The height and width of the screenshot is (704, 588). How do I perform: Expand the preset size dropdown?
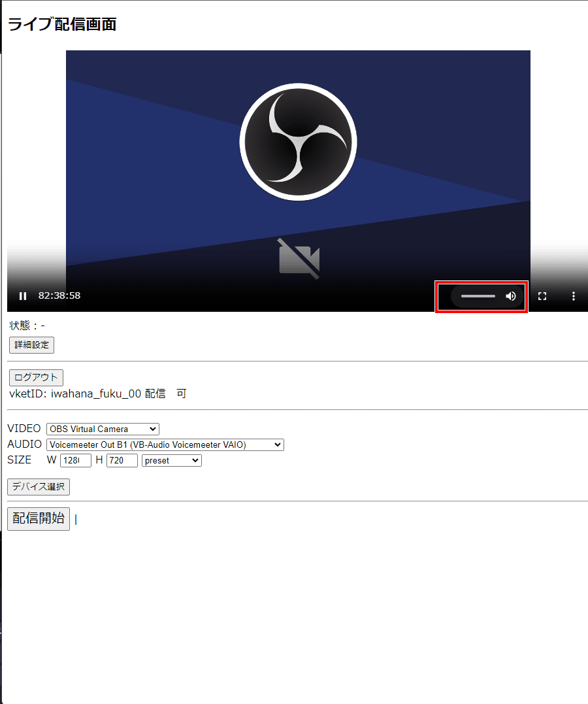coord(171,460)
